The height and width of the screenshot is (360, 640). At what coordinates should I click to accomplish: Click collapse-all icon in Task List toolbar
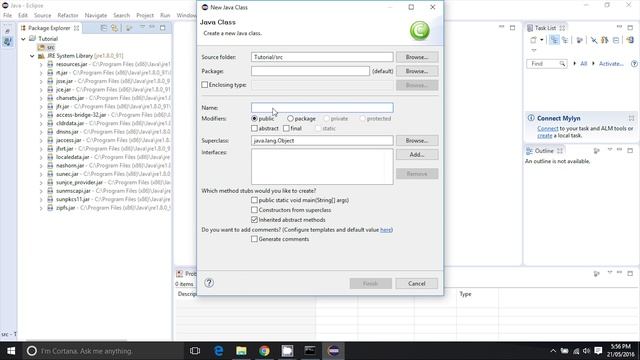click(616, 40)
